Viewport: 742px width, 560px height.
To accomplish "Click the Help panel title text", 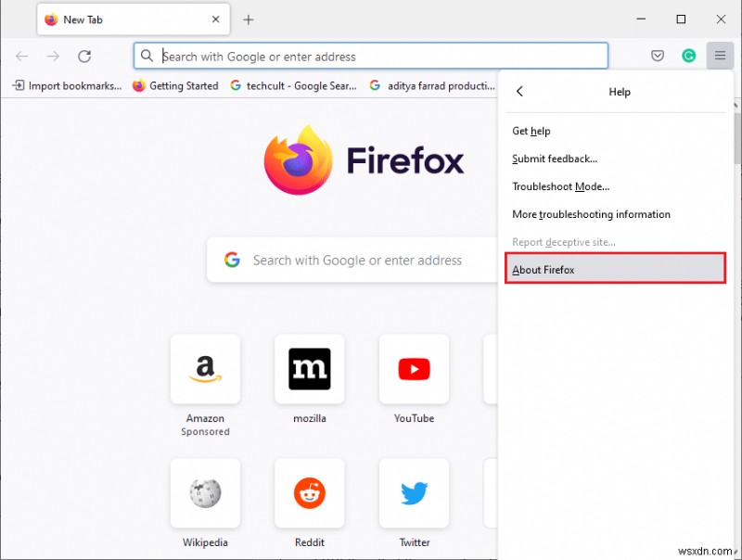I will point(620,92).
